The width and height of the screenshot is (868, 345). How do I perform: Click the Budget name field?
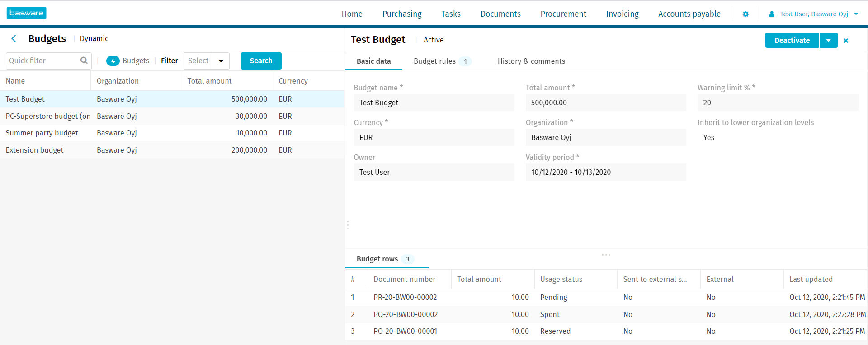pos(434,103)
